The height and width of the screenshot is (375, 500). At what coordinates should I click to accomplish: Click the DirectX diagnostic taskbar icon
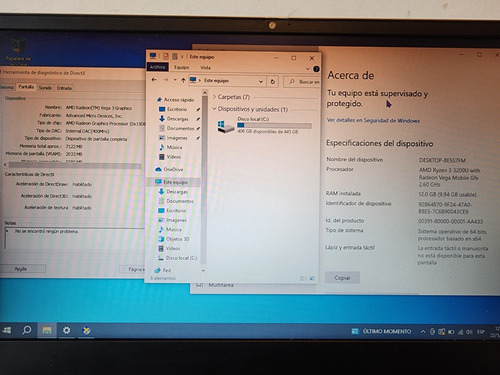tap(86, 330)
